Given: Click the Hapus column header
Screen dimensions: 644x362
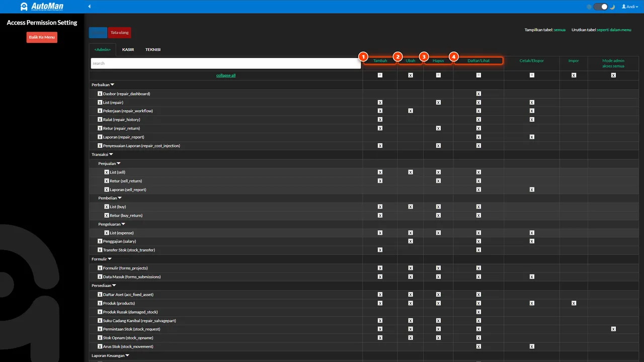Looking at the screenshot, I should tap(438, 61).
